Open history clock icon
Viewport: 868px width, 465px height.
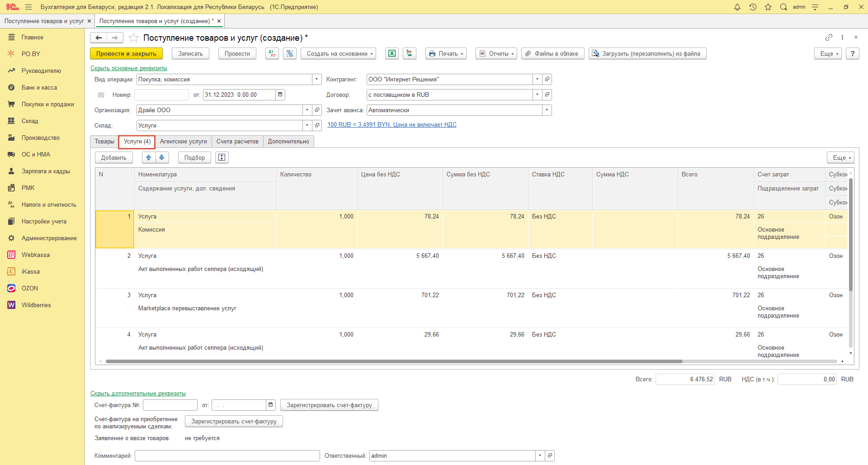click(x=753, y=7)
